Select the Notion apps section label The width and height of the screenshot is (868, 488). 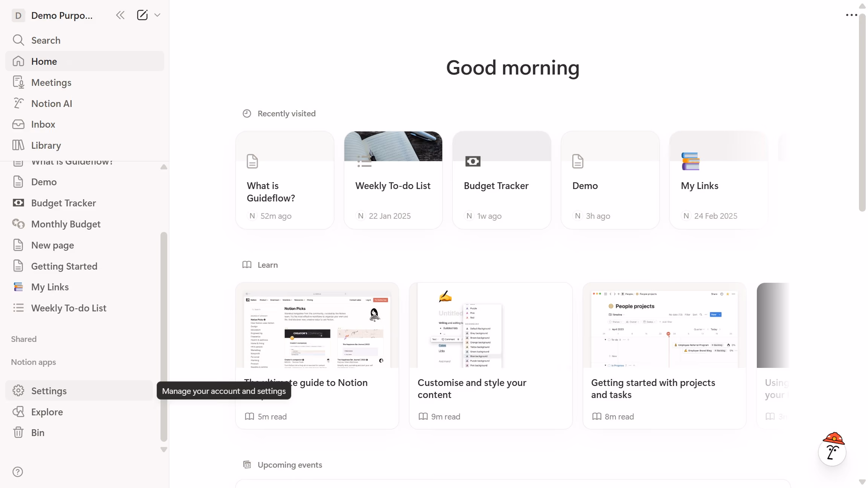[34, 362]
